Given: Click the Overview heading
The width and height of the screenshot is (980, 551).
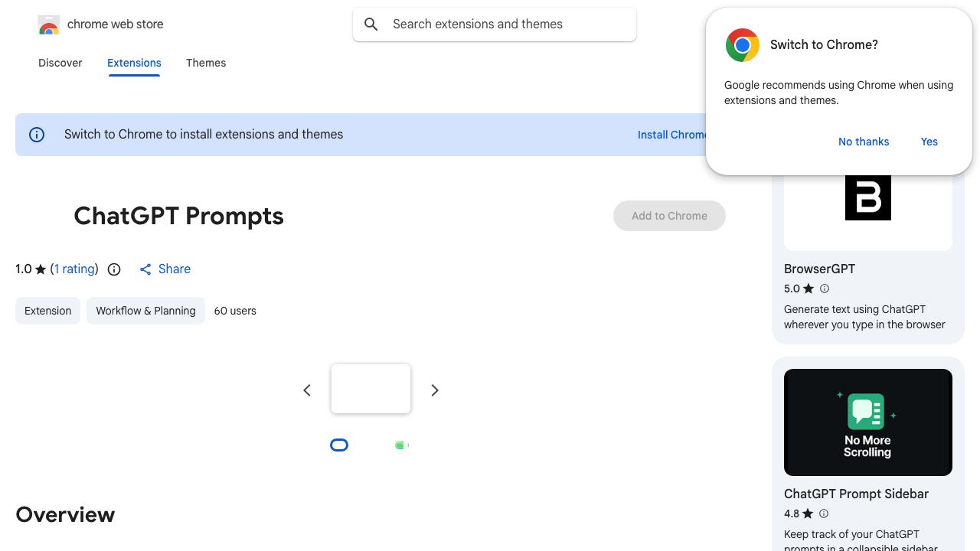Looking at the screenshot, I should tap(65, 514).
